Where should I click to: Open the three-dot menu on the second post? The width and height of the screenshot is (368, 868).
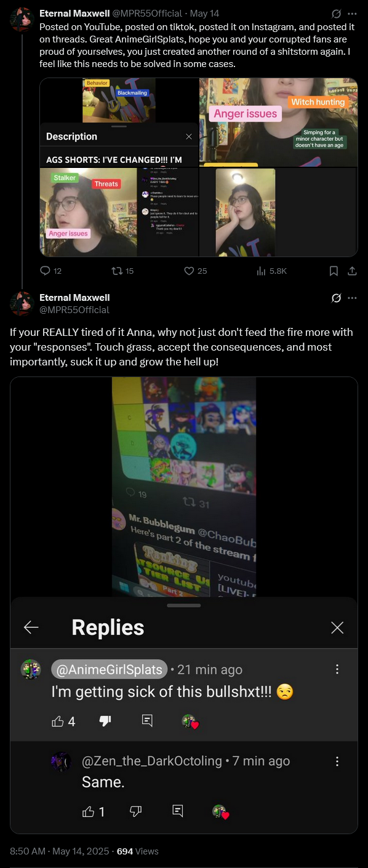click(x=353, y=298)
